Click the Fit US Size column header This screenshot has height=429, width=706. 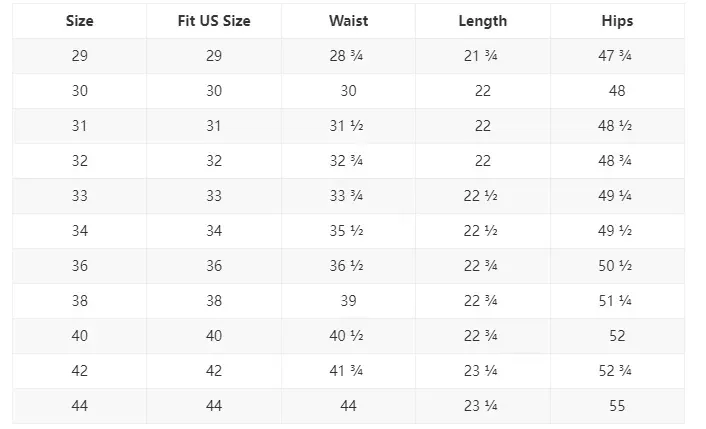click(x=214, y=21)
